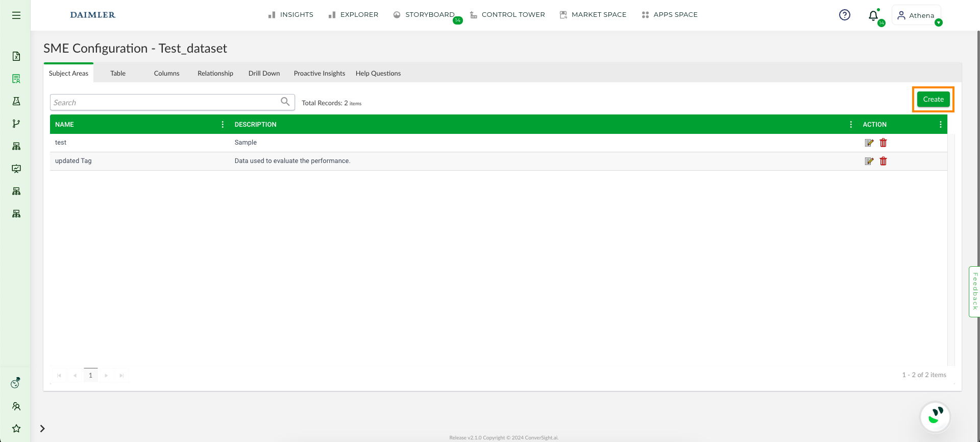
Task: Click the star favorites sidebar icon
Action: (16, 429)
